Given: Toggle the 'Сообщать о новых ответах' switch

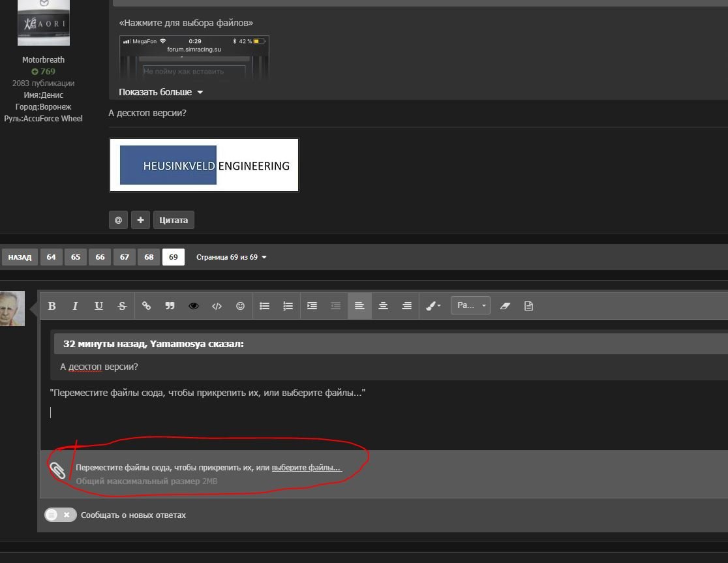Looking at the screenshot, I should [61, 515].
